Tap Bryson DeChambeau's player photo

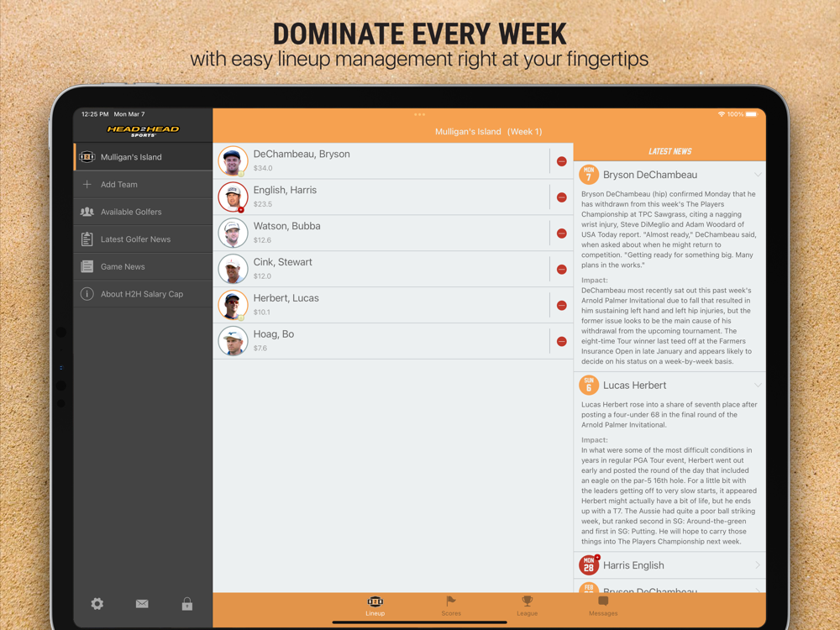[233, 160]
